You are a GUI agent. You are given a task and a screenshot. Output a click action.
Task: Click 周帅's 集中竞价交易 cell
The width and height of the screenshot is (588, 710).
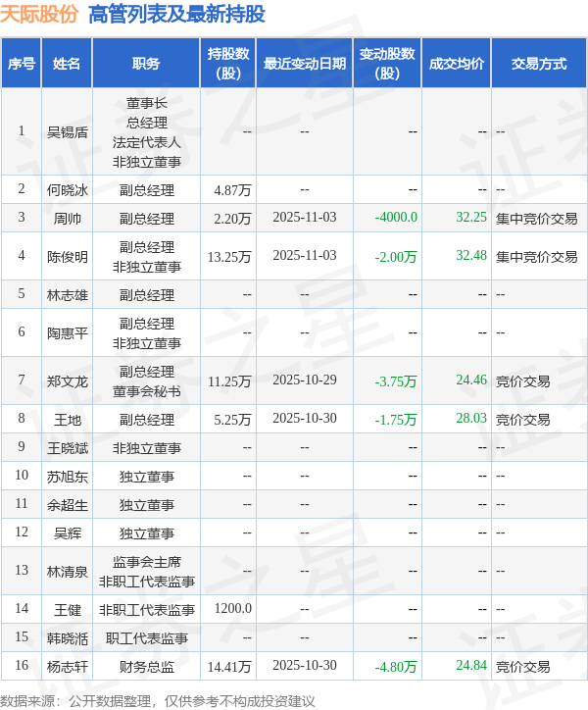pyautogui.click(x=536, y=219)
